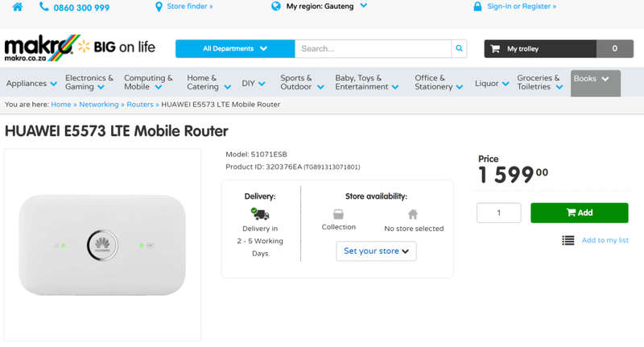Click the Model: 51071ESB text
Screen dimensions: 644x347
tap(256, 155)
